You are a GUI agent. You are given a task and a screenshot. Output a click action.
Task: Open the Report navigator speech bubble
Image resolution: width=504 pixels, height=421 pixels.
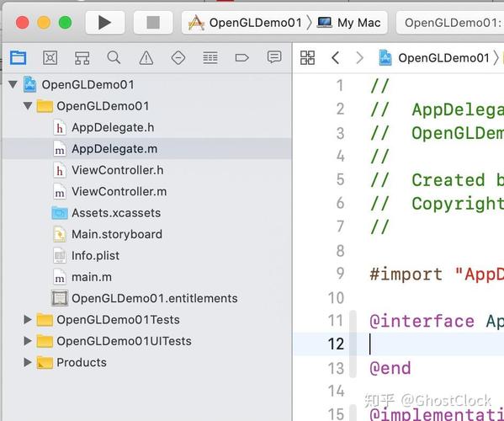[274, 57]
